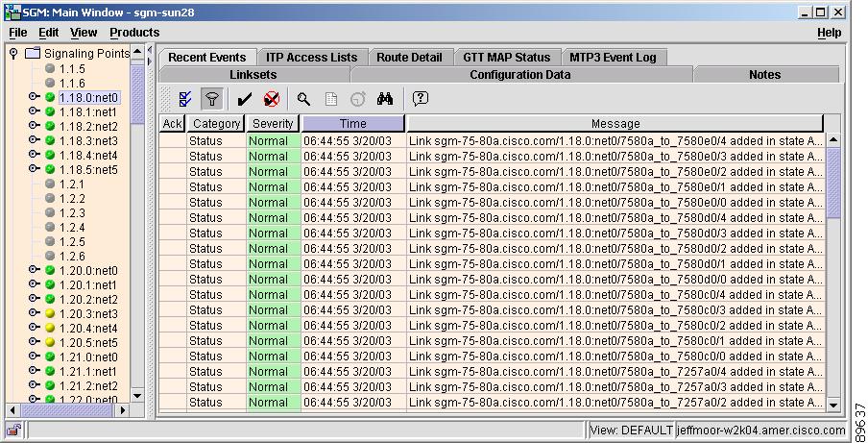Viewport: 868px width, 443px height.
Task: Toggle the funnel apply-filter button
Action: pyautogui.click(x=212, y=99)
